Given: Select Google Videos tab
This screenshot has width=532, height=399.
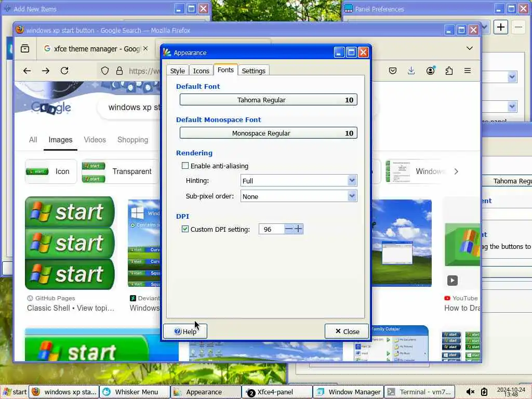Looking at the screenshot, I should pyautogui.click(x=95, y=140).
